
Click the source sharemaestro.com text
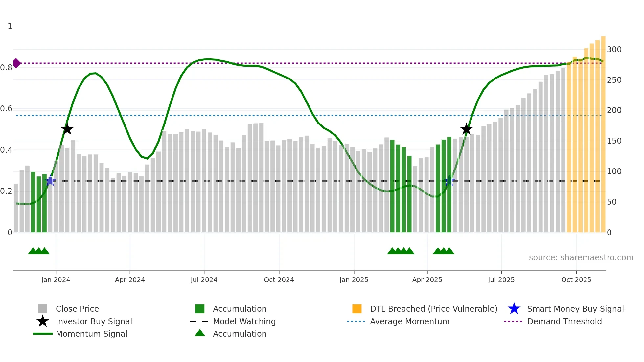(x=581, y=257)
